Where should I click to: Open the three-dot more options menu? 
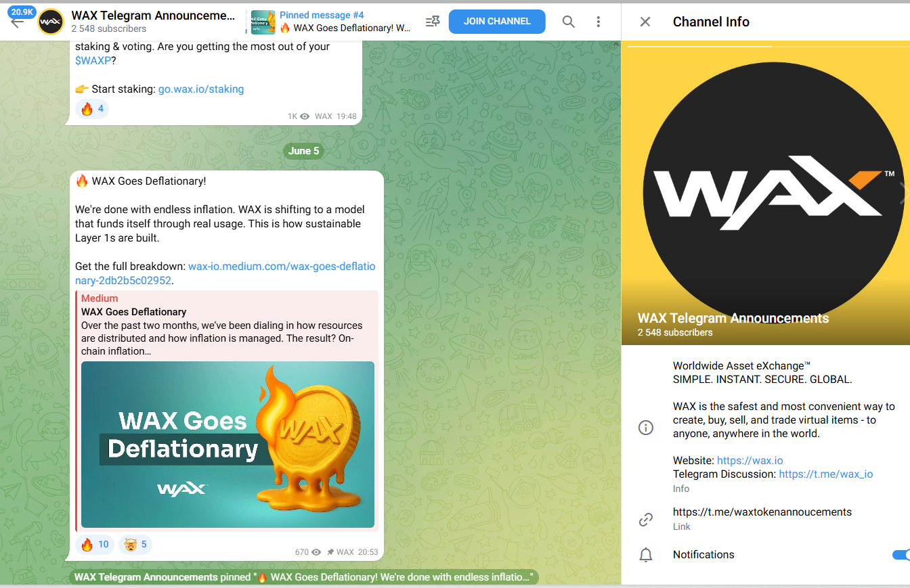tap(599, 22)
